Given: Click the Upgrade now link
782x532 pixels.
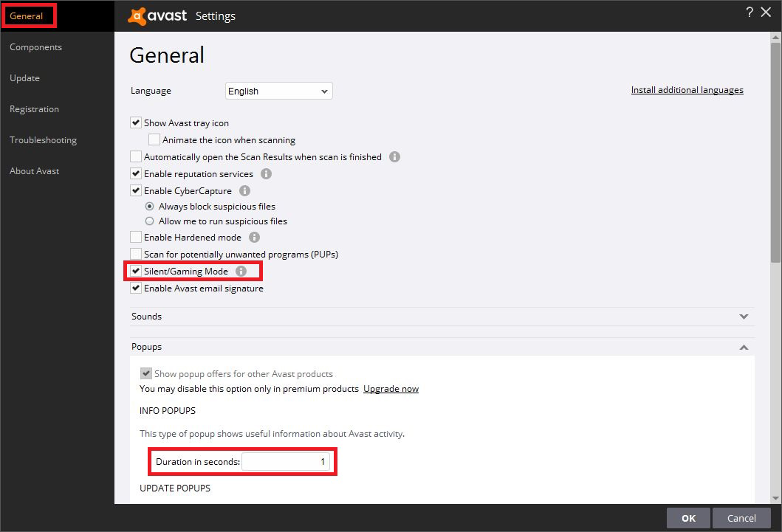Looking at the screenshot, I should 391,389.
